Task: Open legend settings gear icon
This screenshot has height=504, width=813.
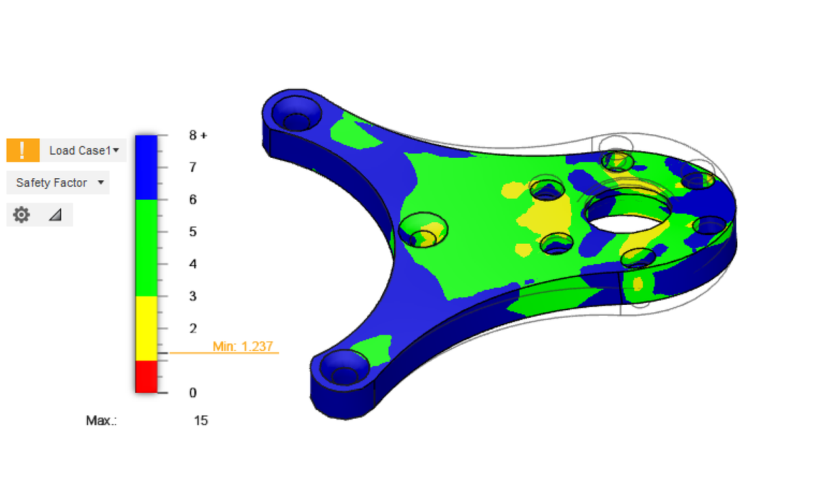Action: click(22, 215)
